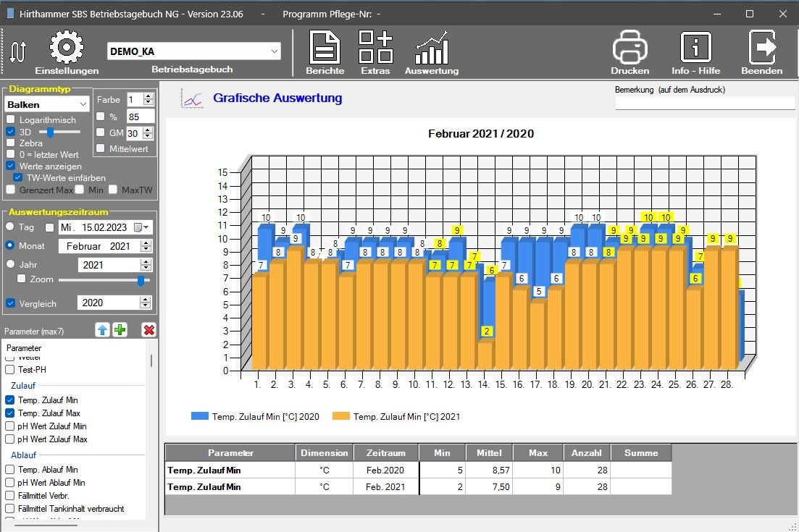Enable the Logarithmisch checkbox
The width and height of the screenshot is (799, 532).
[x=11, y=120]
